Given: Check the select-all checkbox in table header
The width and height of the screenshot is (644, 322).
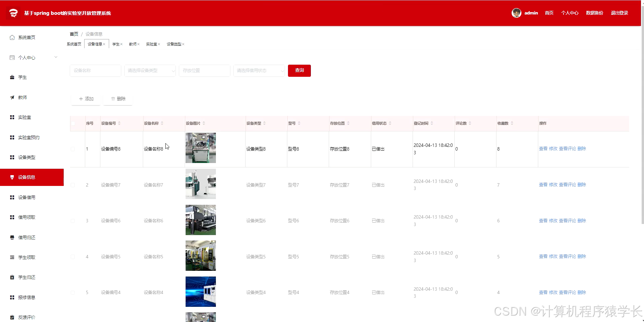Looking at the screenshot, I should (73, 123).
